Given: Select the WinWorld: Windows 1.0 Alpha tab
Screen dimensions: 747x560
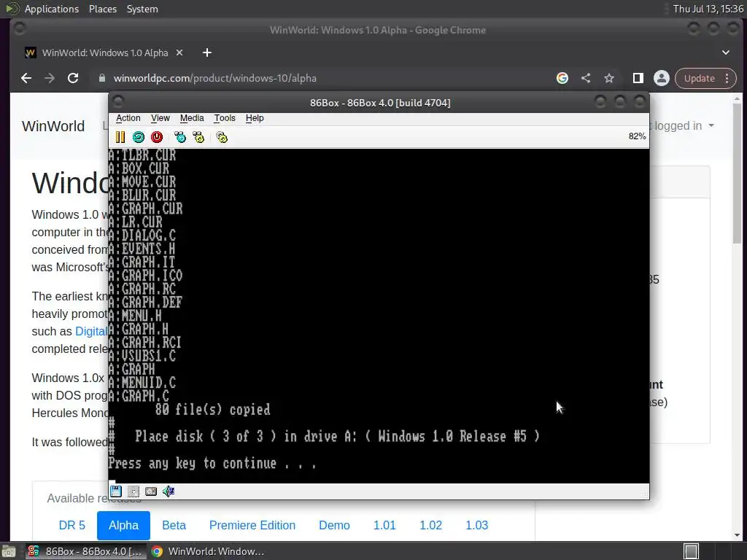Looking at the screenshot, I should [104, 52].
